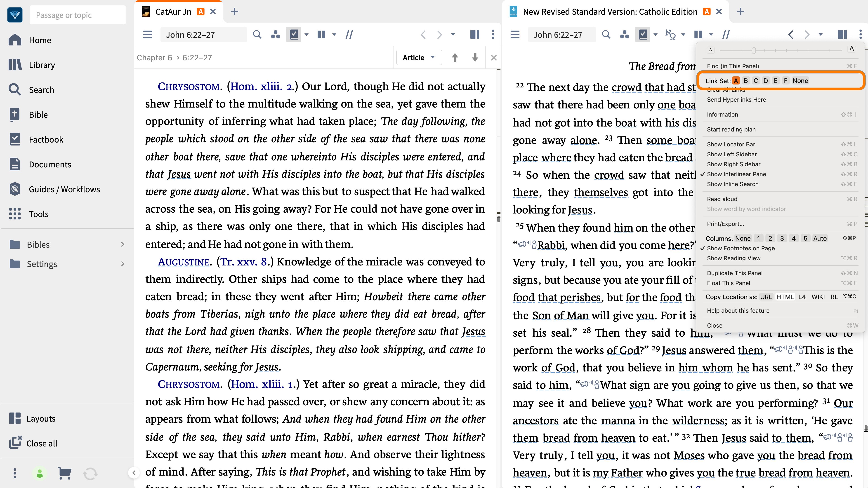Toggle visual filters in CatAur Jn panel

[294, 35]
